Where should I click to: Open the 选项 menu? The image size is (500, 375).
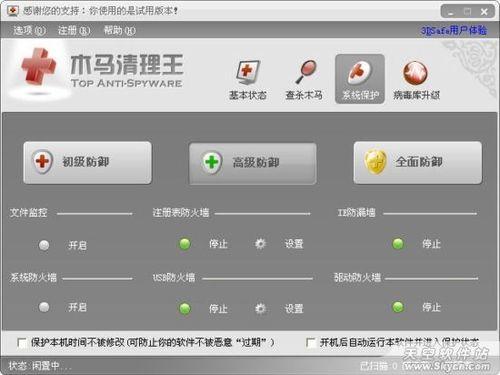coord(29,31)
